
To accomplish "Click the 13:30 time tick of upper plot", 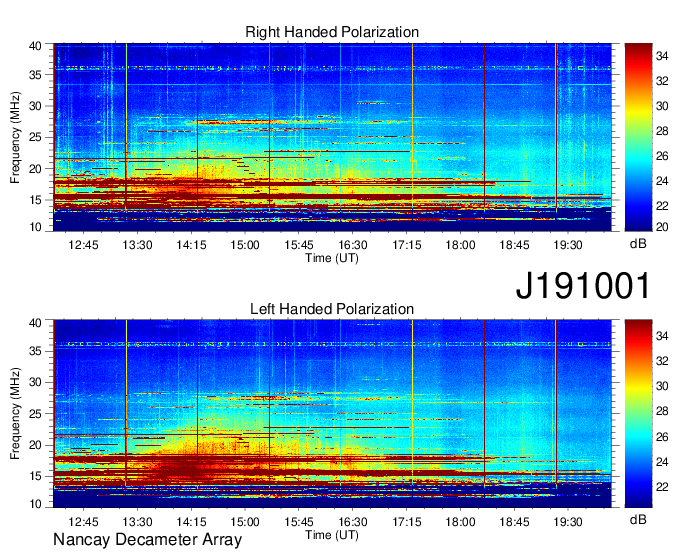I will (x=137, y=245).
